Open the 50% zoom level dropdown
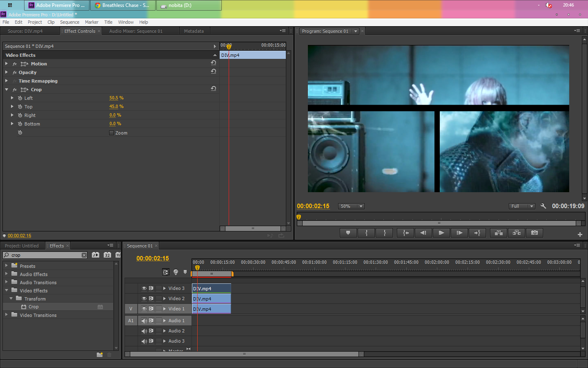The width and height of the screenshot is (588, 368). (x=351, y=206)
